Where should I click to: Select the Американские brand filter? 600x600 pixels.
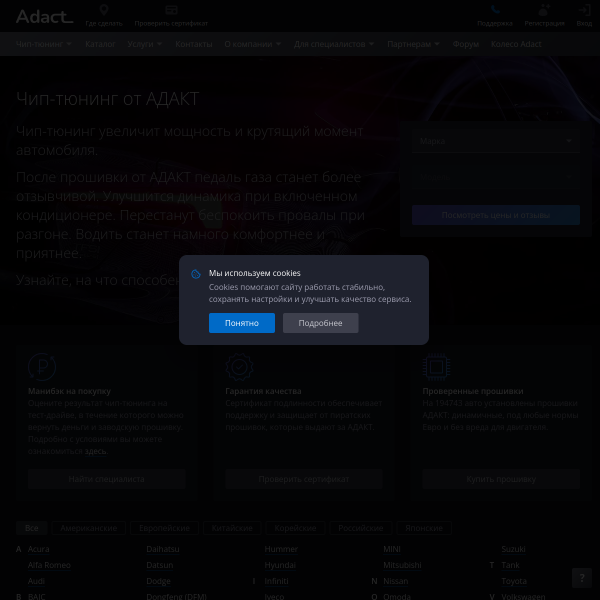pyautogui.click(x=88, y=528)
